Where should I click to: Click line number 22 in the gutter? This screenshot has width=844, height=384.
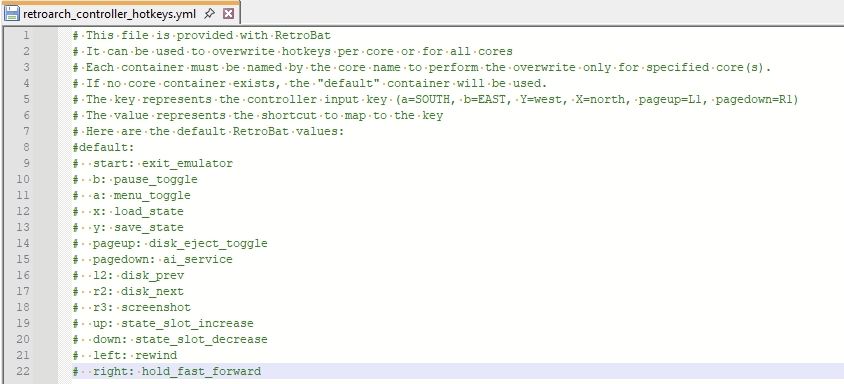pyautogui.click(x=23, y=371)
